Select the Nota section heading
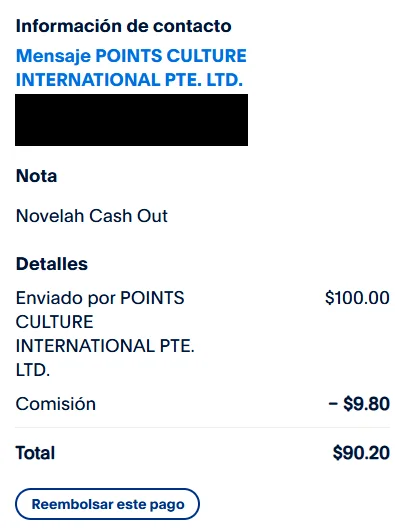Image resolution: width=395 pixels, height=528 pixels. [x=36, y=176]
